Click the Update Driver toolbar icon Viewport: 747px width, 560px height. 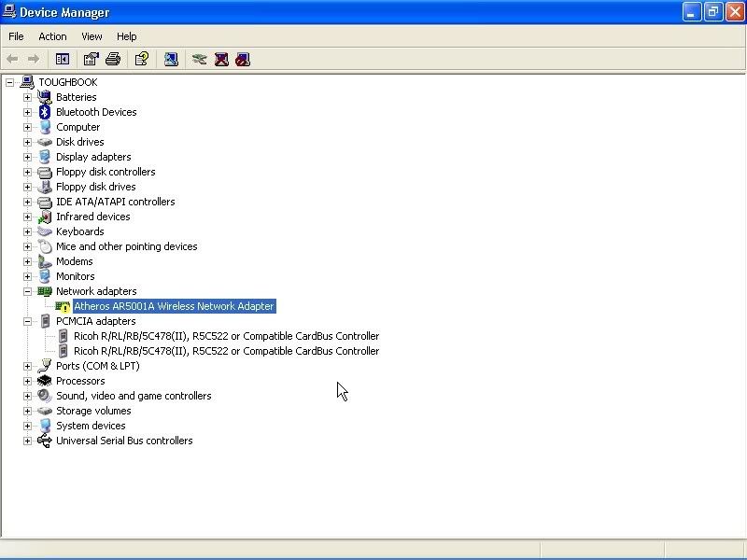pos(199,59)
